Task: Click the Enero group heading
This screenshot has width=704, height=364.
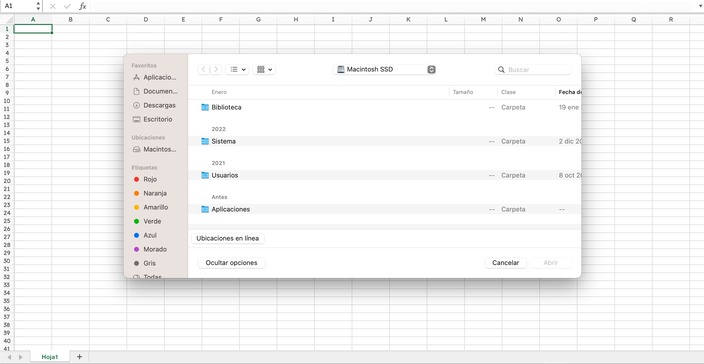Action: click(x=219, y=92)
